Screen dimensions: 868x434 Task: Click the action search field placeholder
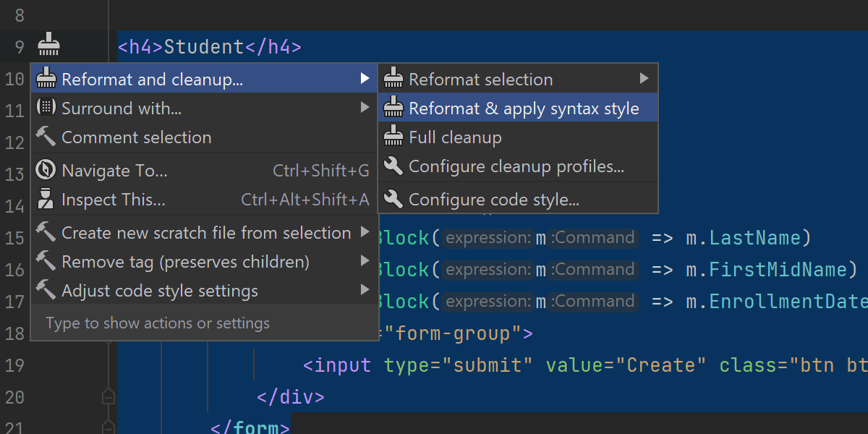(158, 323)
